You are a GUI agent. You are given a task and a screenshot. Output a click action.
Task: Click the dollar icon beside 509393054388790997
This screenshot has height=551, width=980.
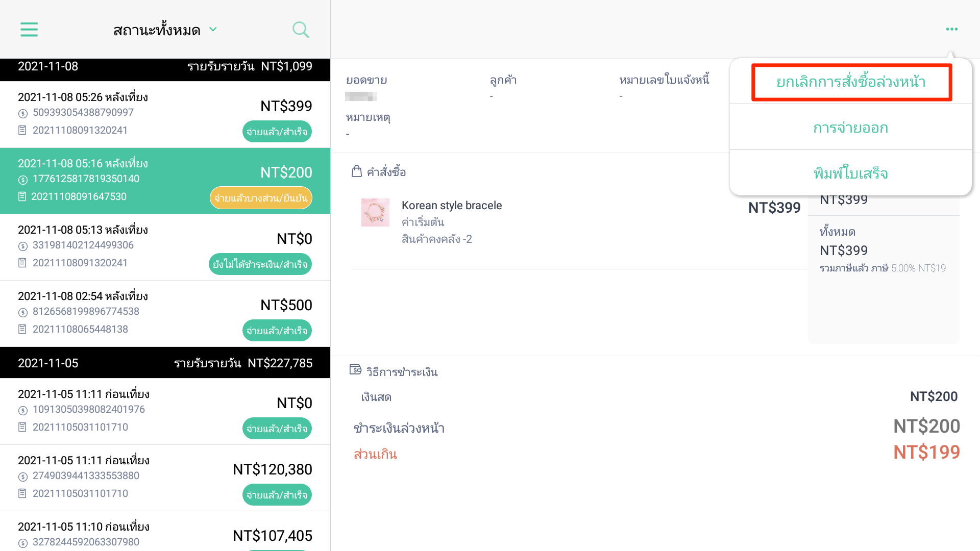coord(23,113)
